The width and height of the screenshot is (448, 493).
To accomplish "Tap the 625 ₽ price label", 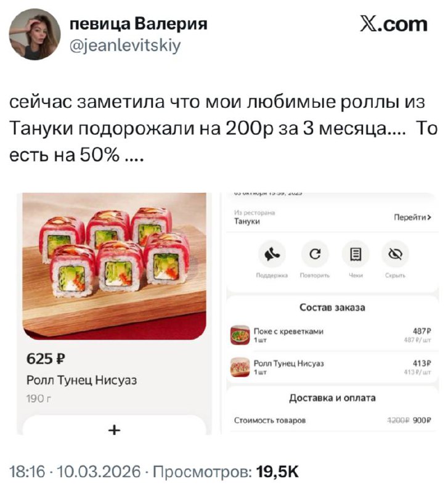I will coord(46,359).
